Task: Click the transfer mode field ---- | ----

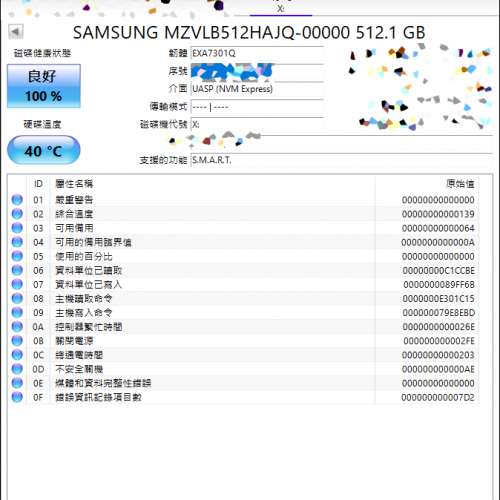Action: click(257, 107)
